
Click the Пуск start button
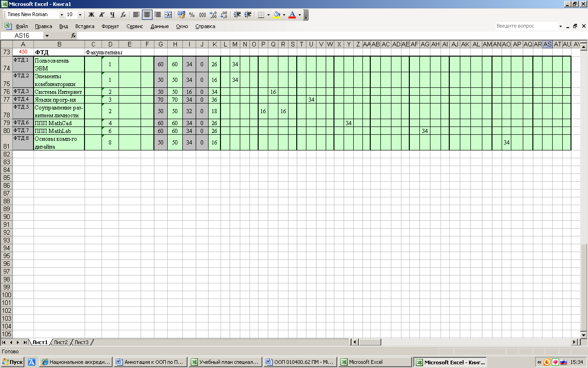pyautogui.click(x=13, y=362)
